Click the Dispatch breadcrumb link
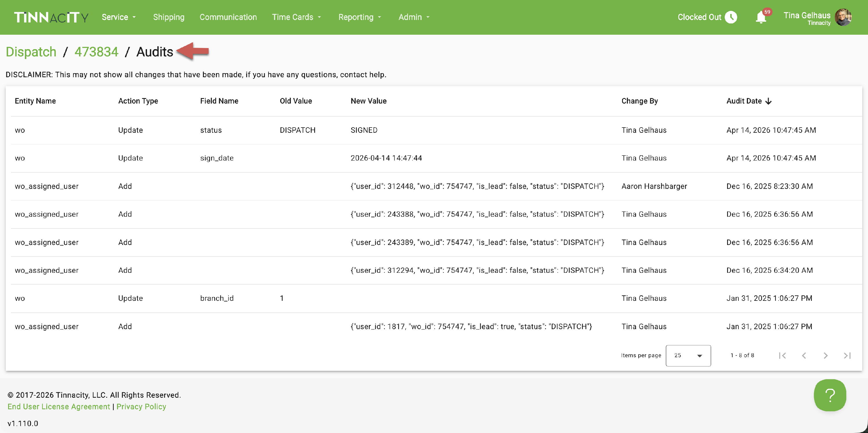 [31, 52]
